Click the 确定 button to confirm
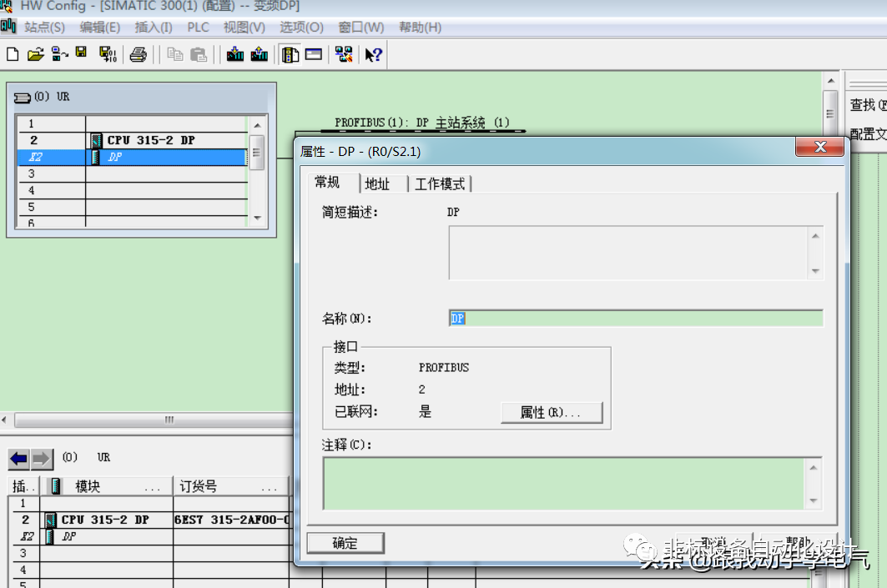Image resolution: width=887 pixels, height=588 pixels. [345, 542]
